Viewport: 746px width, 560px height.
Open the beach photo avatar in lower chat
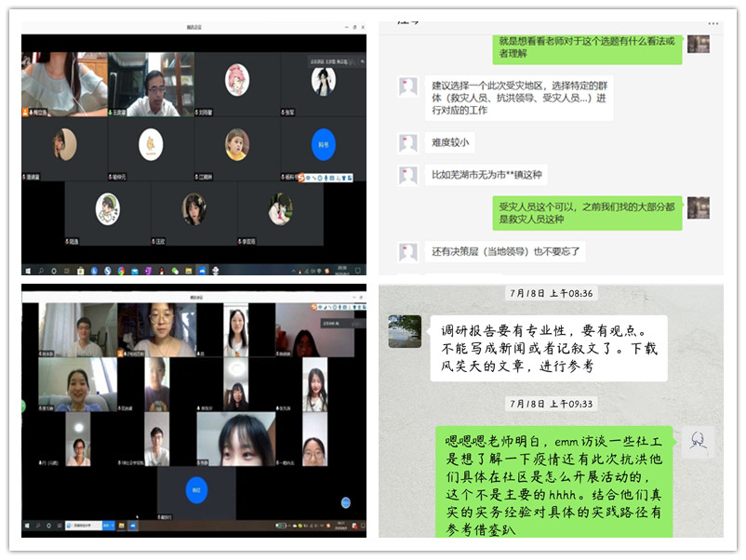click(405, 332)
